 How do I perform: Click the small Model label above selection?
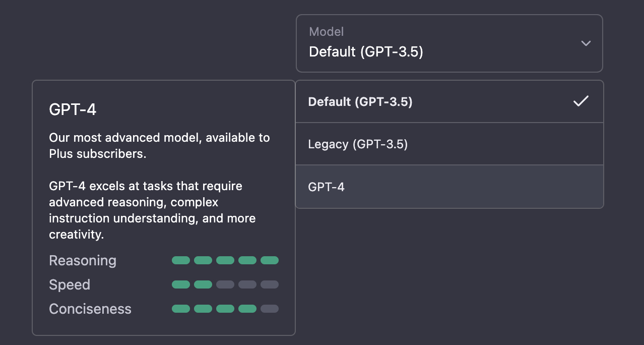pos(326,32)
